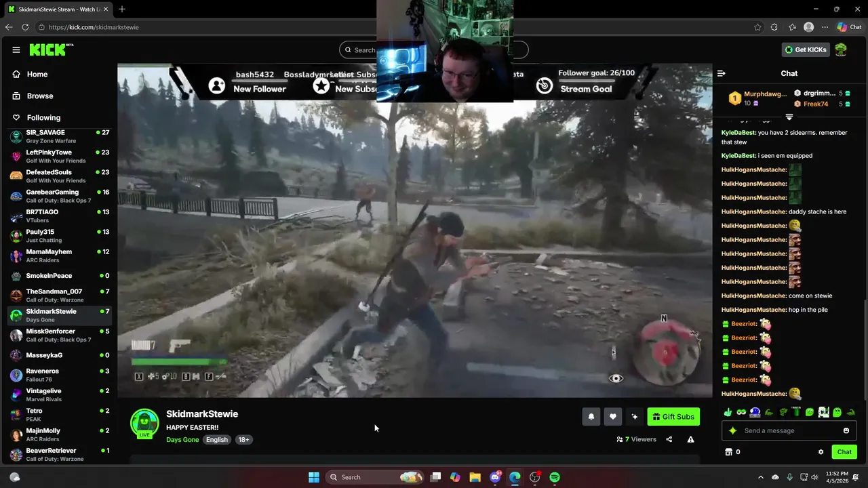Open browser favorites list icon
This screenshot has width=868, height=488.
click(792, 27)
